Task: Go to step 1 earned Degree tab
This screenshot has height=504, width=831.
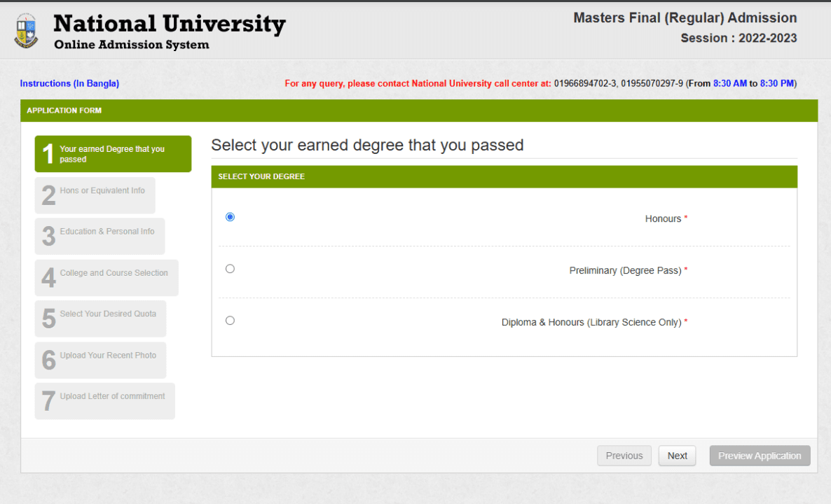Action: pyautogui.click(x=113, y=154)
